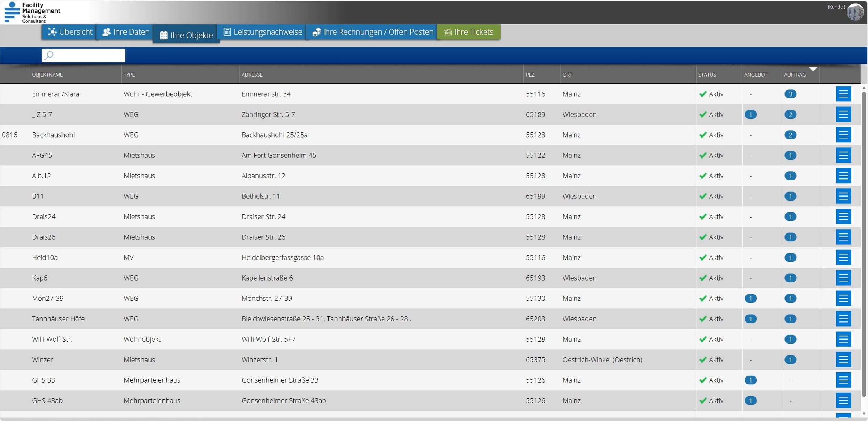The height and width of the screenshot is (421, 868).
Task: Click the Facility Management logo
Action: point(32,12)
